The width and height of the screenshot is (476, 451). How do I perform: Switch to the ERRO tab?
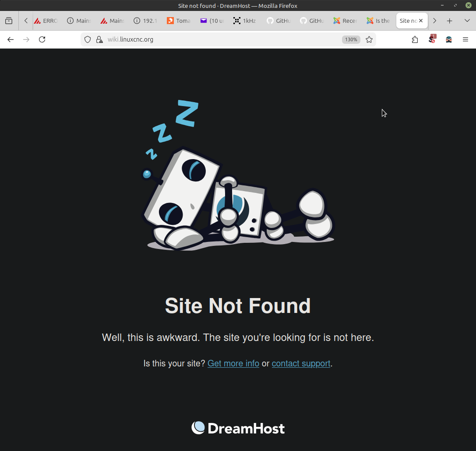point(46,21)
